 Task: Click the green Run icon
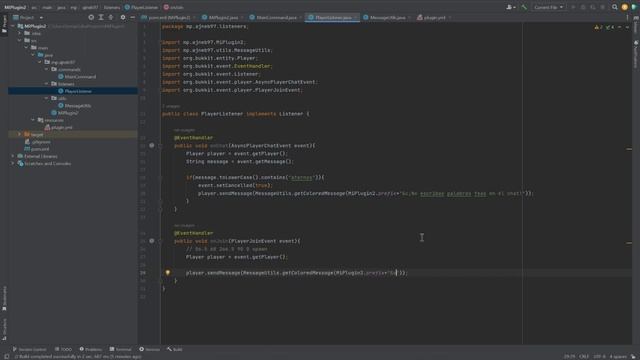point(573,7)
